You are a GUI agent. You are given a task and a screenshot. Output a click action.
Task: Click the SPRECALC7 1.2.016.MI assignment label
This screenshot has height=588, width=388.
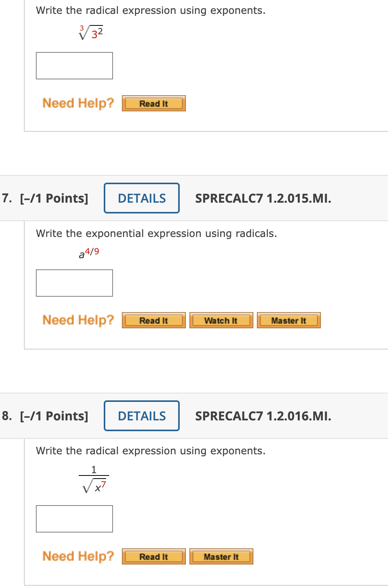(263, 416)
